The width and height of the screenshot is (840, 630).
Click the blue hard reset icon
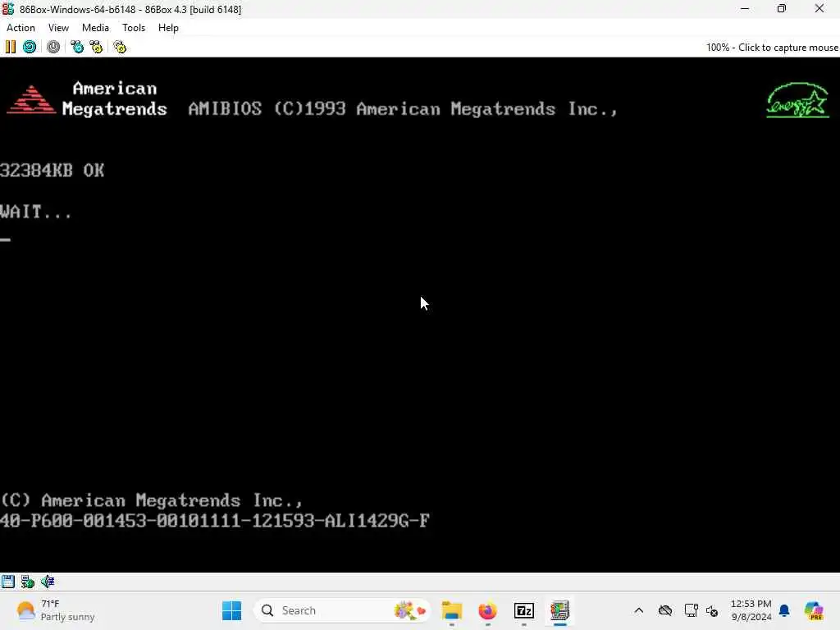point(30,47)
